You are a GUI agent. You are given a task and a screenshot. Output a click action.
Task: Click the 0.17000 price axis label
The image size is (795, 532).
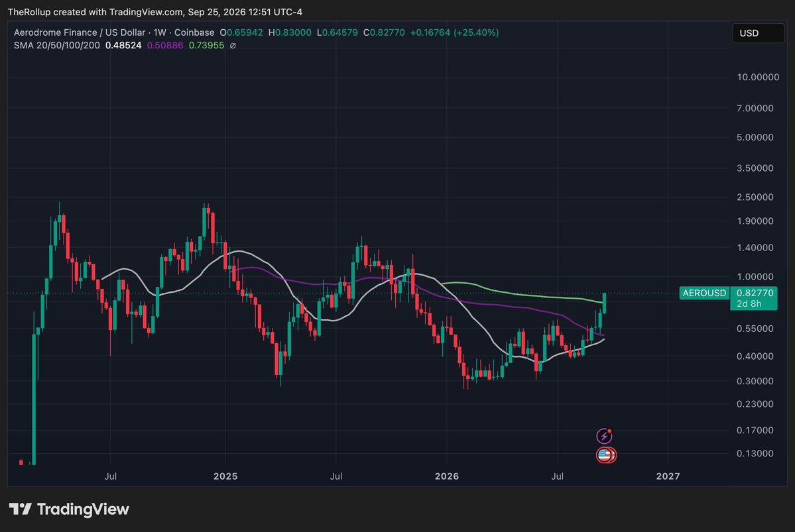point(755,430)
